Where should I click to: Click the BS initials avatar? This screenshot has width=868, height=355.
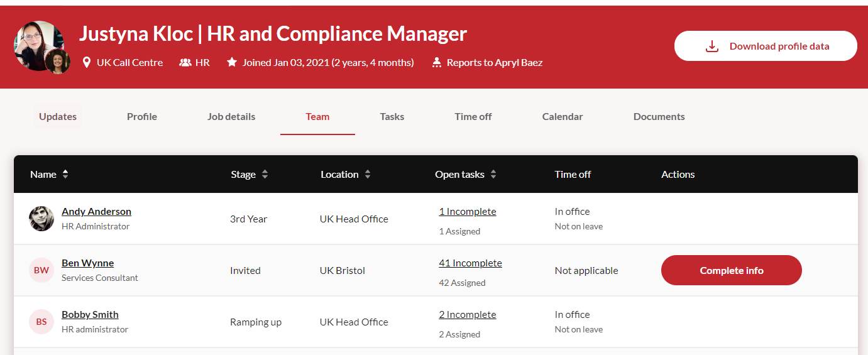click(x=41, y=322)
